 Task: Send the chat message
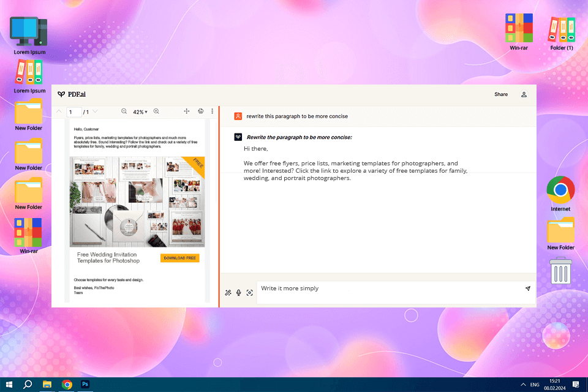pos(527,288)
